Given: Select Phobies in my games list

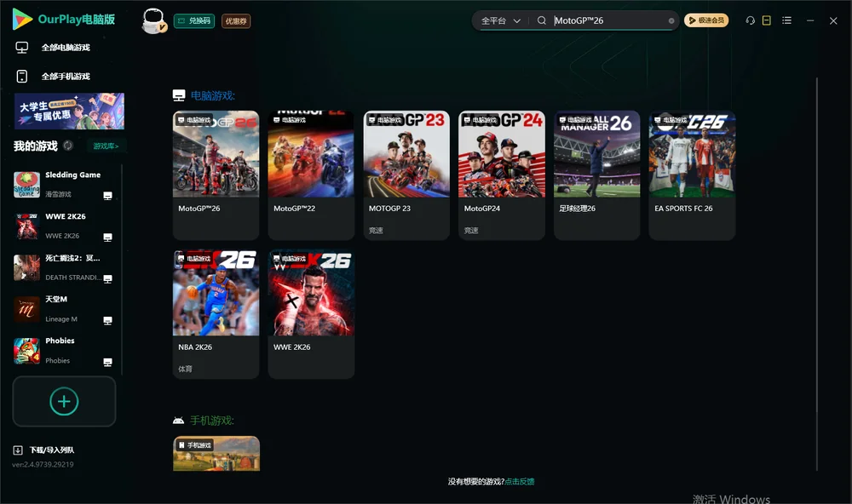Looking at the screenshot, I should 64,350.
